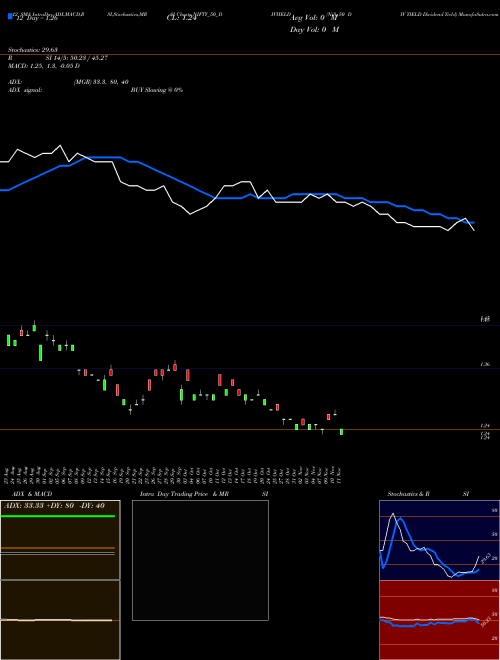
Task: Click the last green candlestick on the chart
Action: (341, 432)
